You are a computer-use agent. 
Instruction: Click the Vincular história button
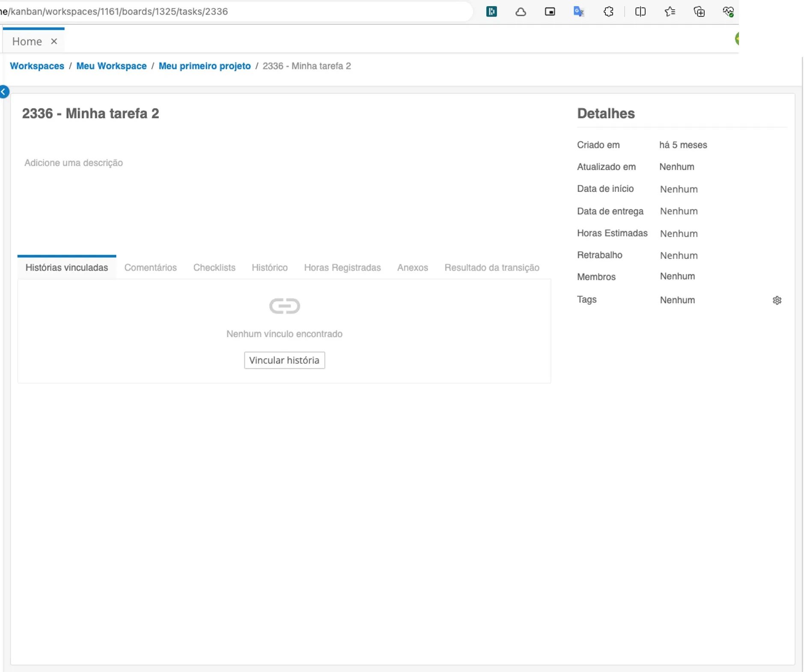[x=285, y=360]
